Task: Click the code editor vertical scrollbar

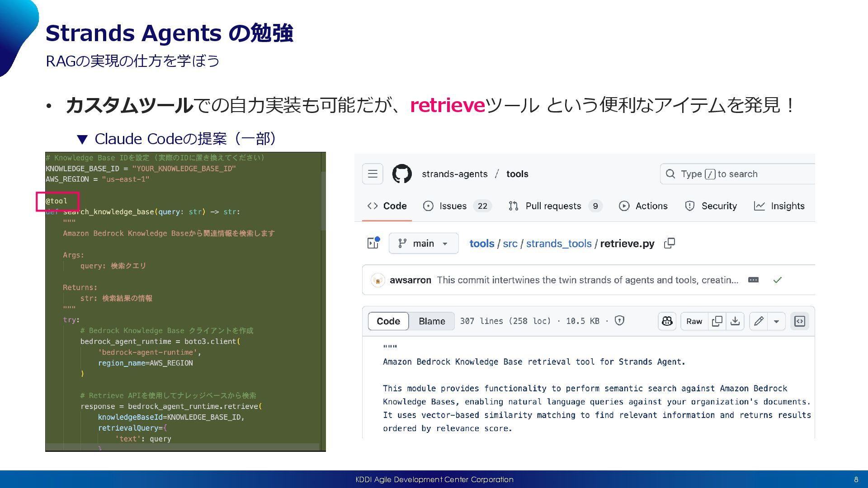Action: pos(323,201)
